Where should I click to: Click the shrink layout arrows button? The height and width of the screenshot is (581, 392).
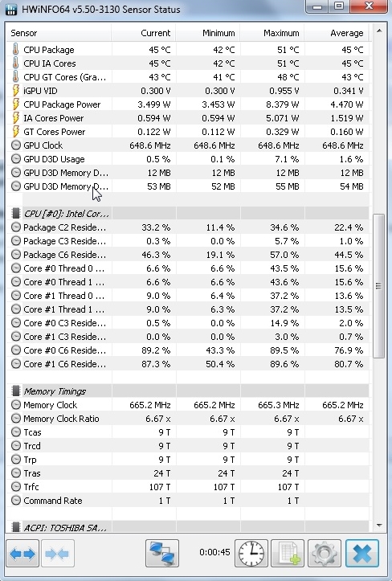(x=58, y=553)
